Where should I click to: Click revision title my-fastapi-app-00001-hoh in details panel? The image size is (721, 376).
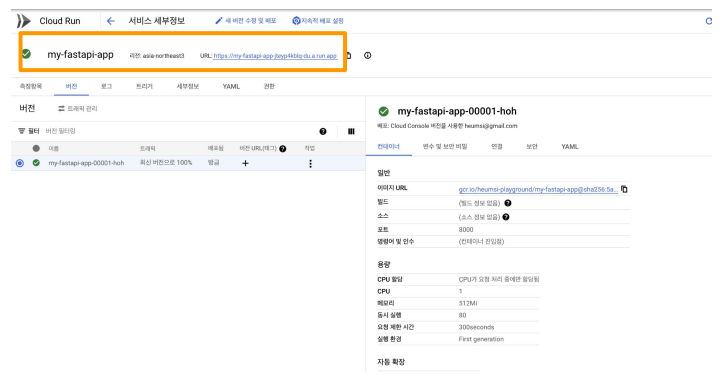tap(457, 111)
